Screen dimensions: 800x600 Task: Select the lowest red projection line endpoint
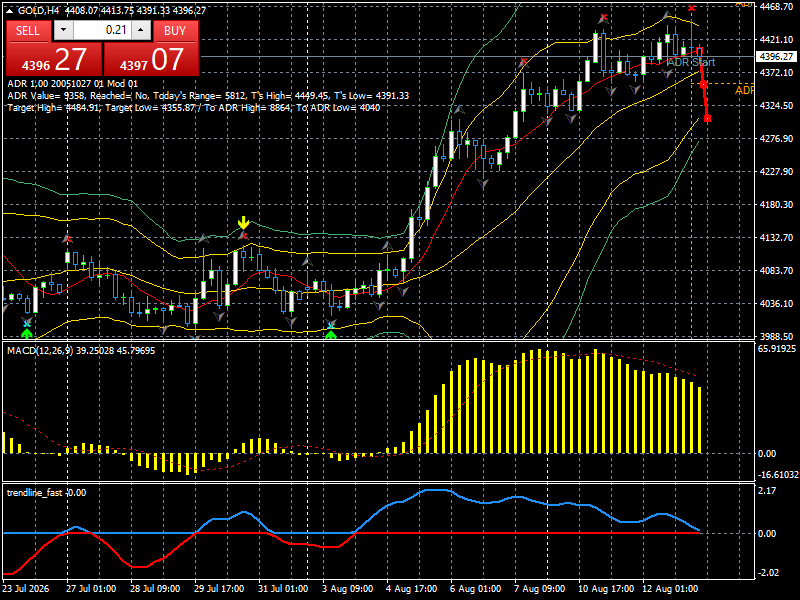click(707, 118)
